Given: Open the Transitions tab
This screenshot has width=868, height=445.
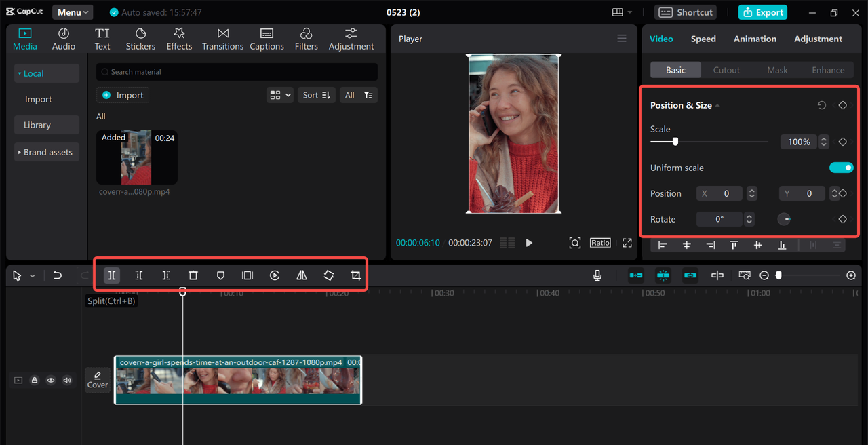Looking at the screenshot, I should pyautogui.click(x=222, y=39).
